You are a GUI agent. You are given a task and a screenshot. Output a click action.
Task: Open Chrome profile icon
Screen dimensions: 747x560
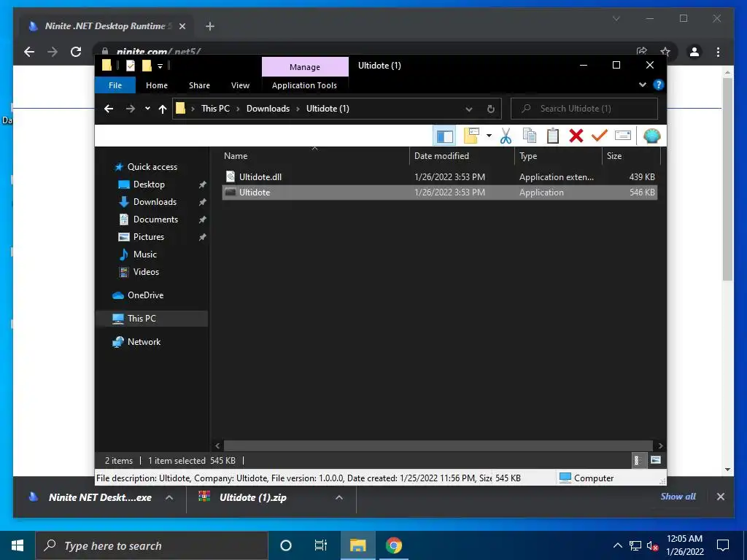694,52
